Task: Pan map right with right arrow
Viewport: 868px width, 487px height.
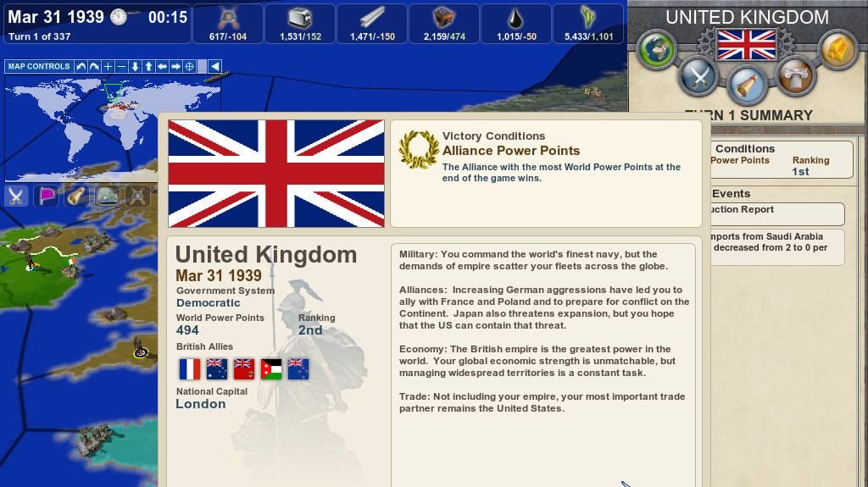Action: pyautogui.click(x=175, y=66)
